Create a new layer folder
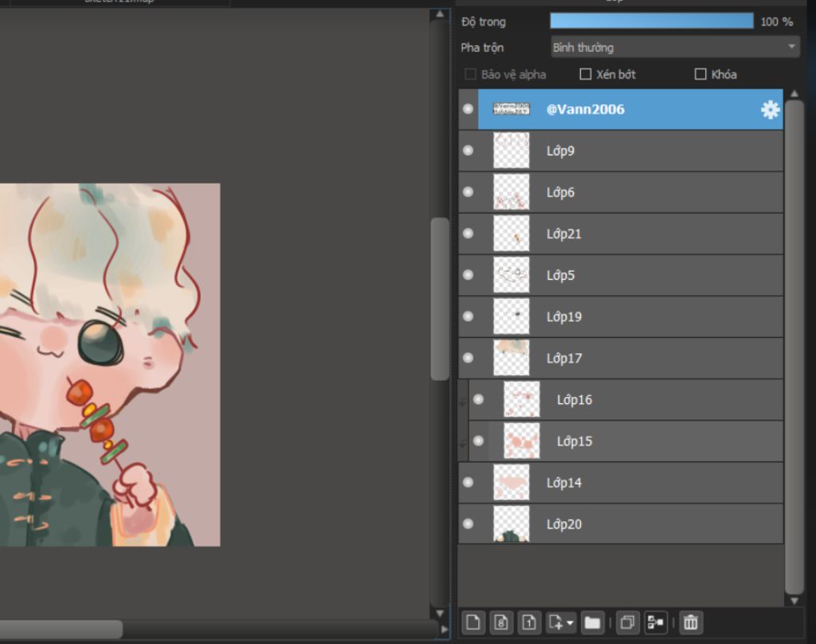Screen dimensions: 816x644 pos(592,622)
